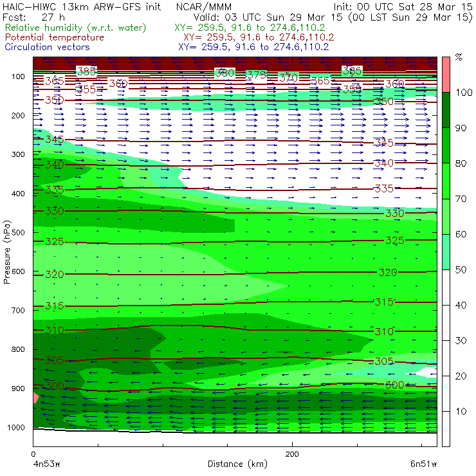Click the '380' isentrope contour label

[x=224, y=73]
